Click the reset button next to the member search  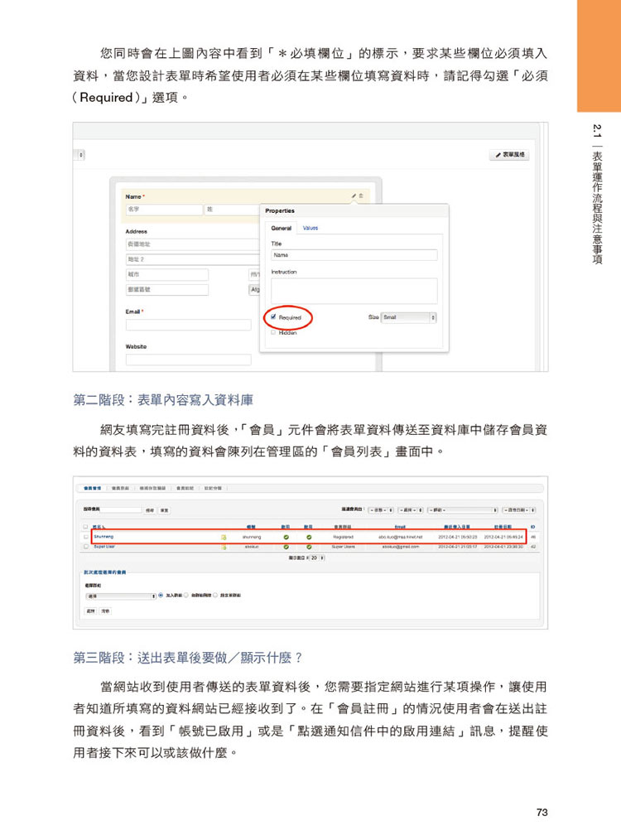point(164,510)
